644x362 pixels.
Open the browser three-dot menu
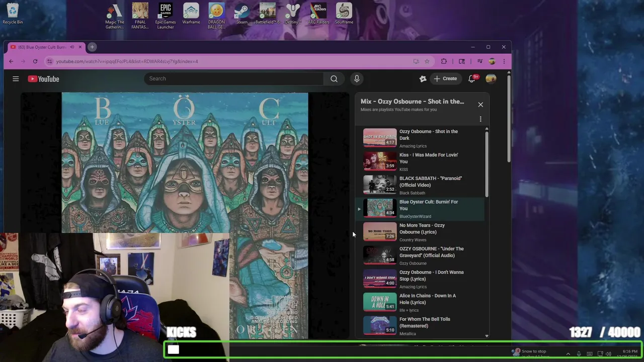click(x=504, y=61)
